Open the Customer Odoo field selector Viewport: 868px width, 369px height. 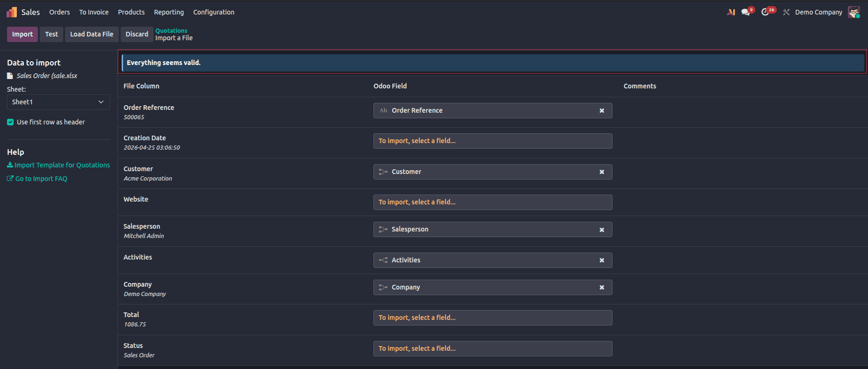tap(493, 172)
